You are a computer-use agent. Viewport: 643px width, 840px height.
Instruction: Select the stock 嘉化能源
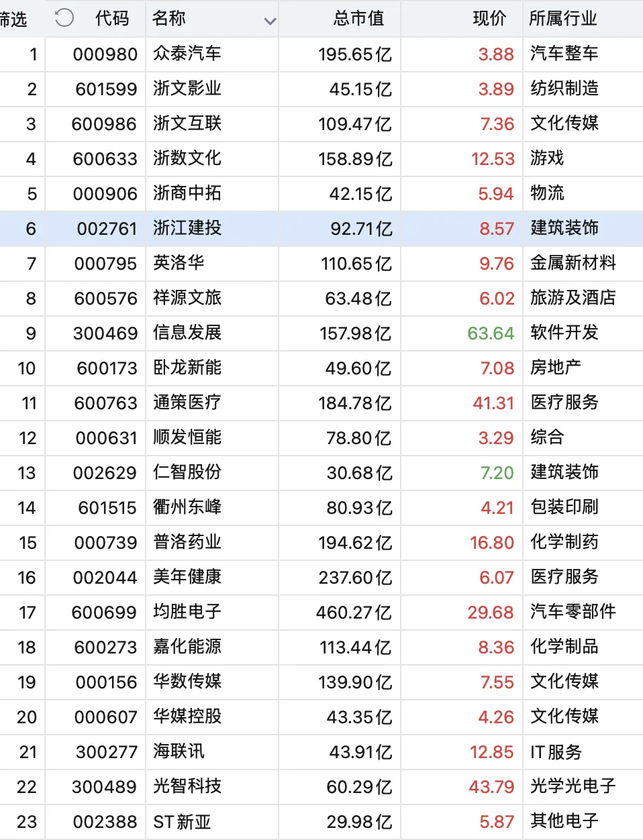pyautogui.click(x=187, y=647)
